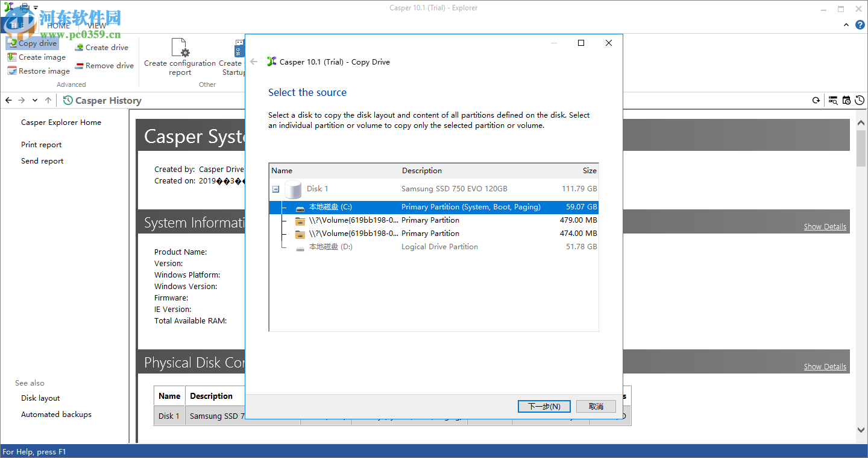Open the Automated backups link
This screenshot has width=868, height=458.
tap(56, 415)
